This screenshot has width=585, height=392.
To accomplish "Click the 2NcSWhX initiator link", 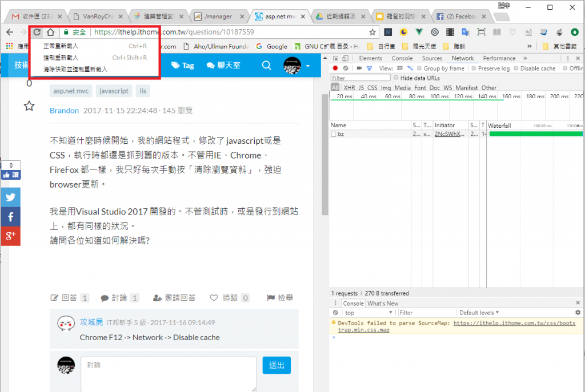I will coord(450,134).
